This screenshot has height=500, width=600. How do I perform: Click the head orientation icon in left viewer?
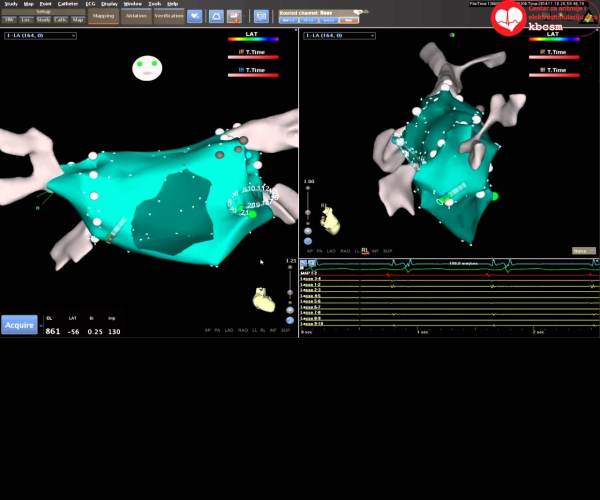[x=147, y=68]
